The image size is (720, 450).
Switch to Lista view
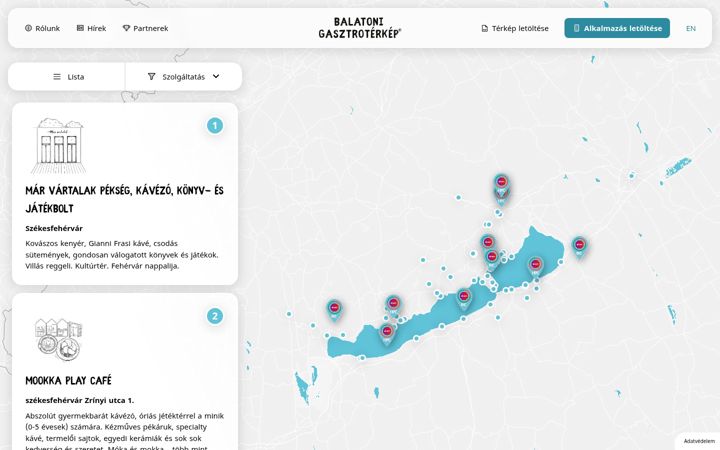pyautogui.click(x=67, y=77)
